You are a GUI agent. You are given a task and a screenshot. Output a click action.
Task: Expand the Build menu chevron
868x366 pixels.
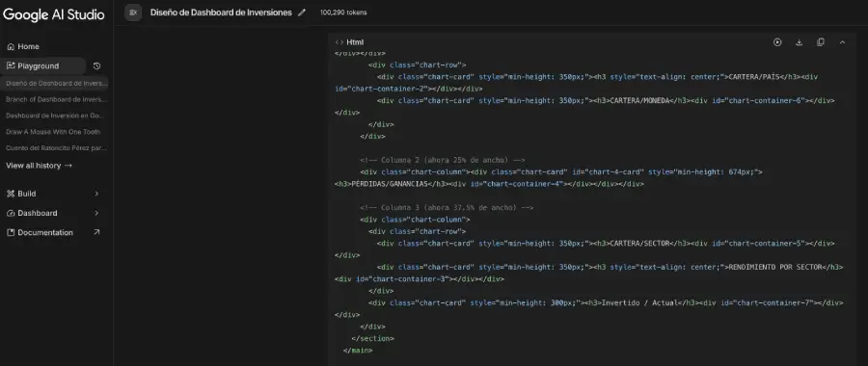coord(96,194)
